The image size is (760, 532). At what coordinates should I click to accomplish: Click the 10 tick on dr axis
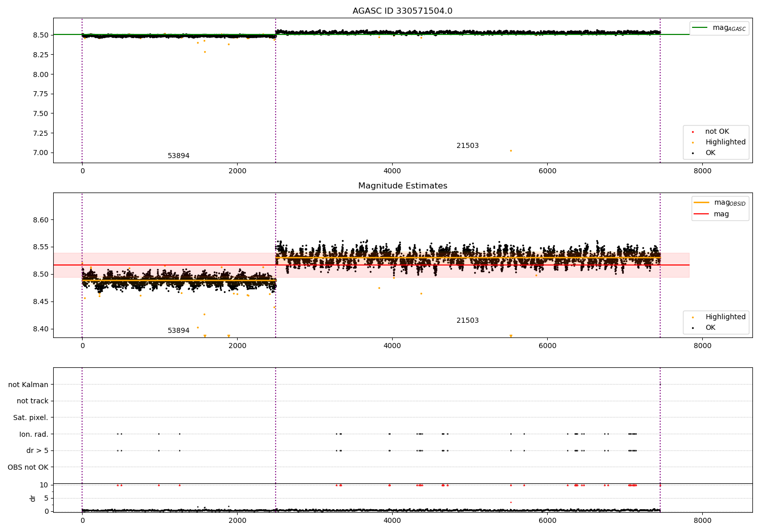coord(44,485)
